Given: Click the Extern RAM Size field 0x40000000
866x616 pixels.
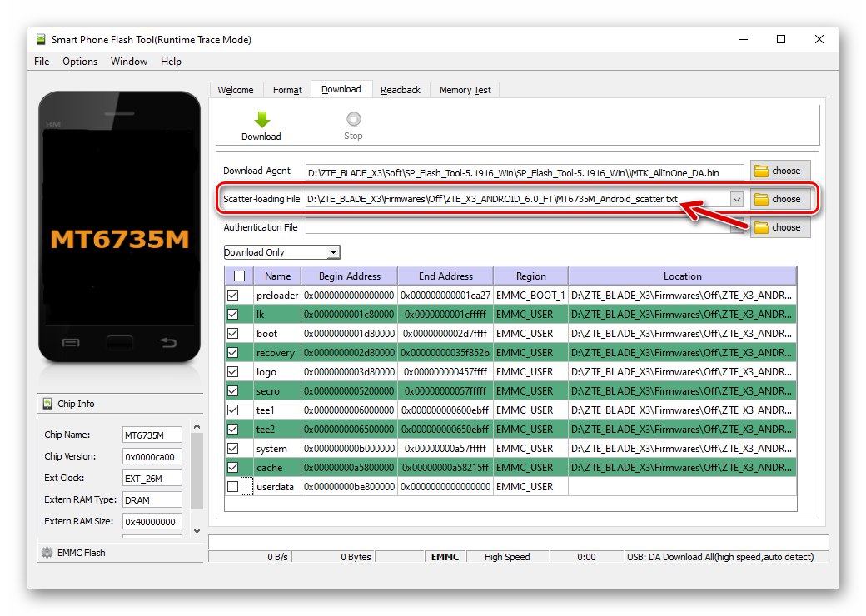Looking at the screenshot, I should click(x=152, y=522).
